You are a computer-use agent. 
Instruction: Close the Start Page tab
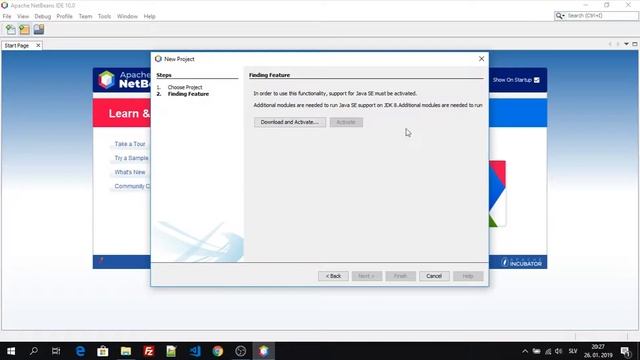38,46
